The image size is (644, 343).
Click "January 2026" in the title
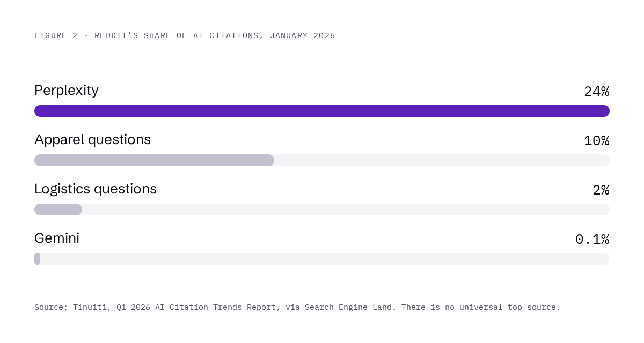(303, 35)
